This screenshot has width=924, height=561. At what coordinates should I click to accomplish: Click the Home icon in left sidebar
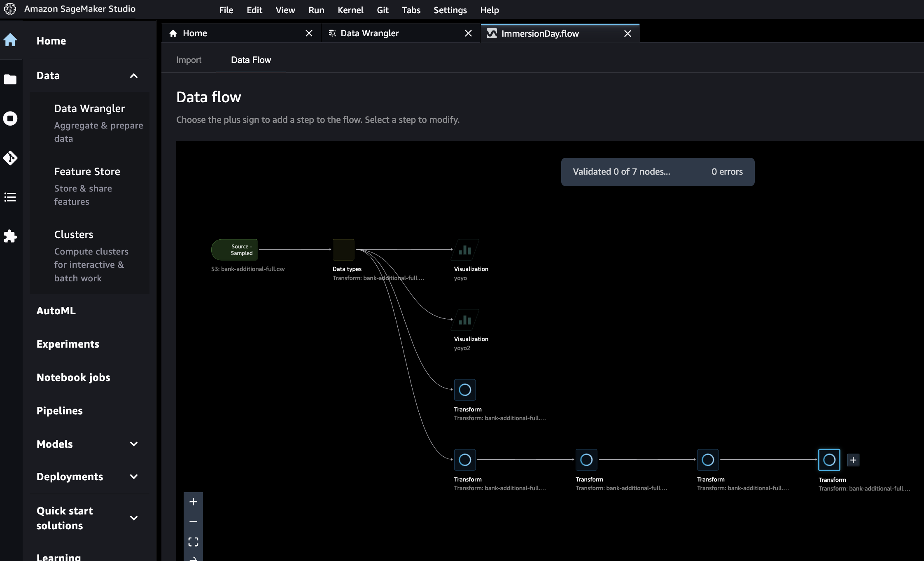click(x=10, y=40)
